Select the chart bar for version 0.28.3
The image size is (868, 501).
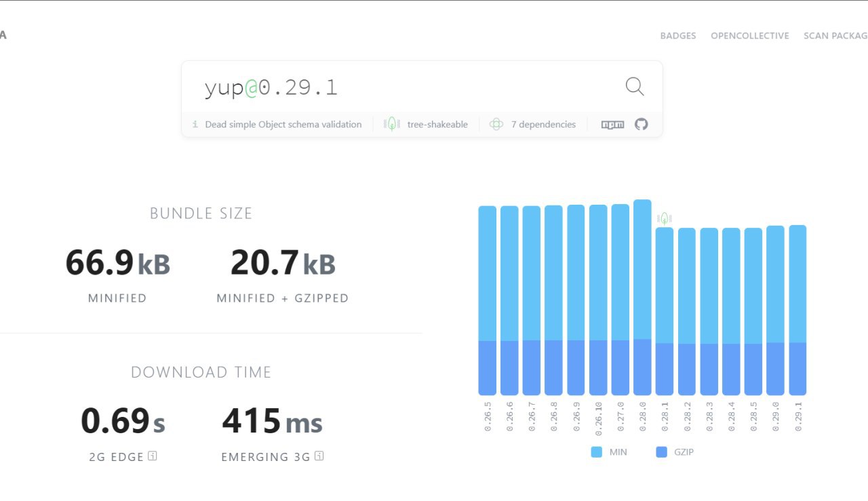click(x=709, y=311)
